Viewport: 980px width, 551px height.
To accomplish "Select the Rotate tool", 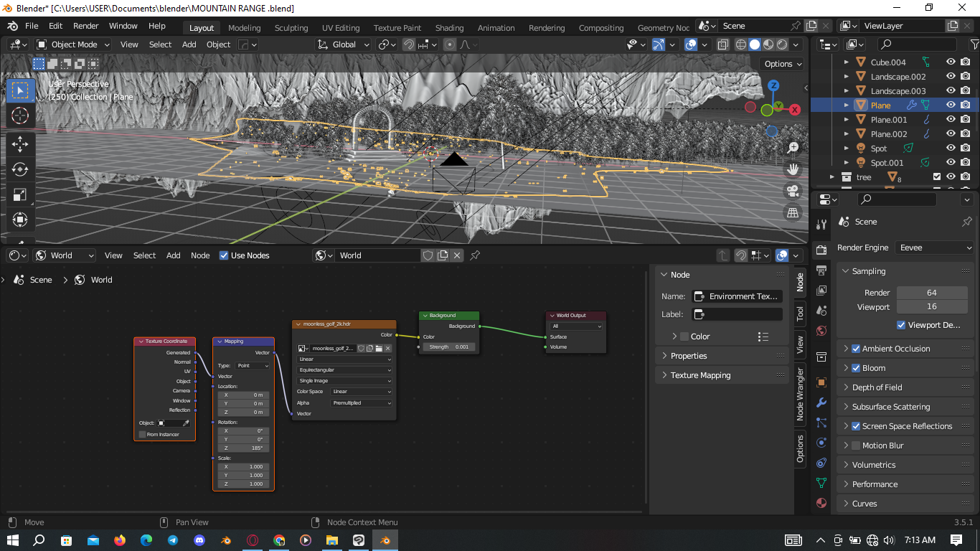I will click(20, 169).
